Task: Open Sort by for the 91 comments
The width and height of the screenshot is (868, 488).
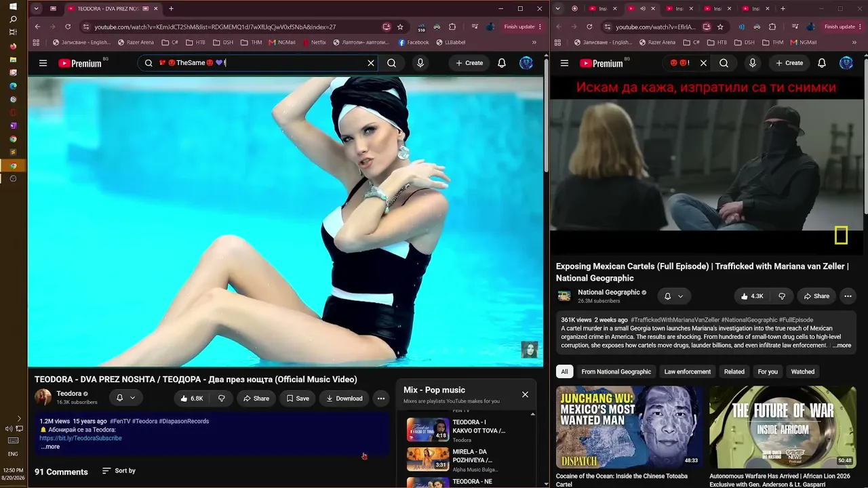Action: [119, 470]
